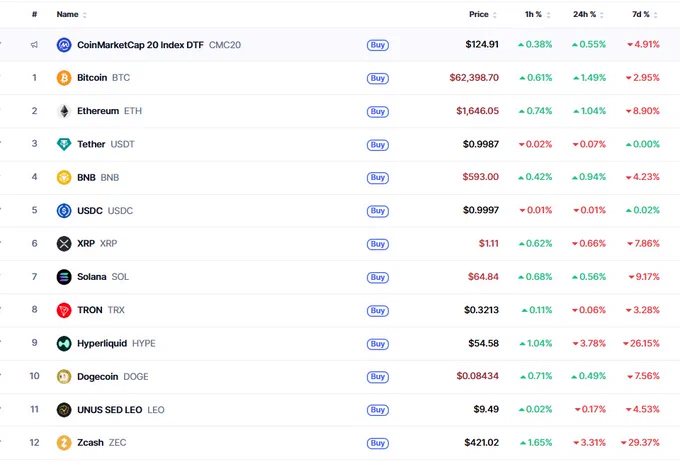Sort by the # rank column
The image size is (680, 462).
(x=34, y=14)
